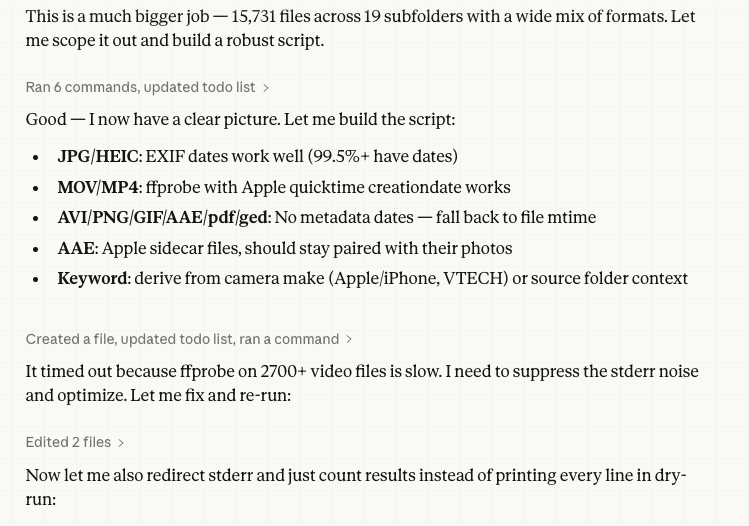This screenshot has width=749, height=526.
Task: Click the chevron beside "ran a command"
Action: 349,340
